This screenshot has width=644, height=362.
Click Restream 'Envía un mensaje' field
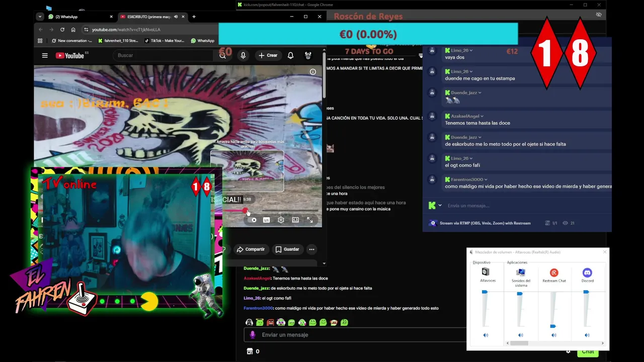pyautogui.click(x=523, y=205)
